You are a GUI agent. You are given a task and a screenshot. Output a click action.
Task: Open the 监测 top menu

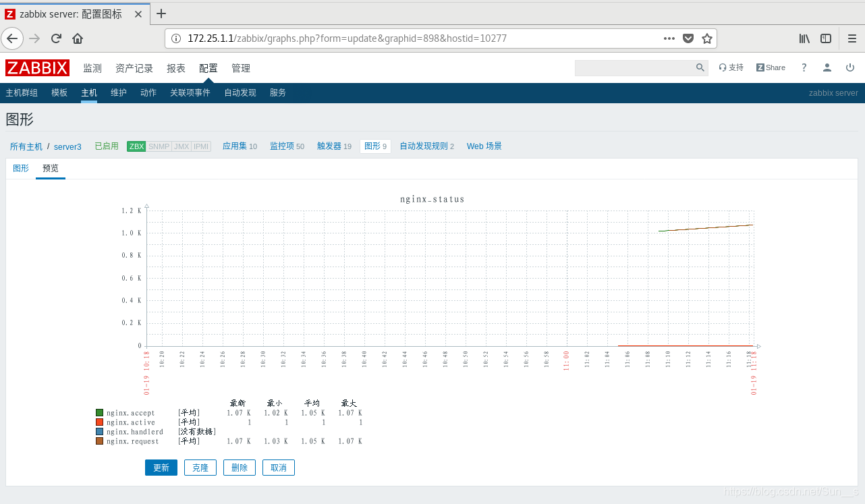(92, 68)
